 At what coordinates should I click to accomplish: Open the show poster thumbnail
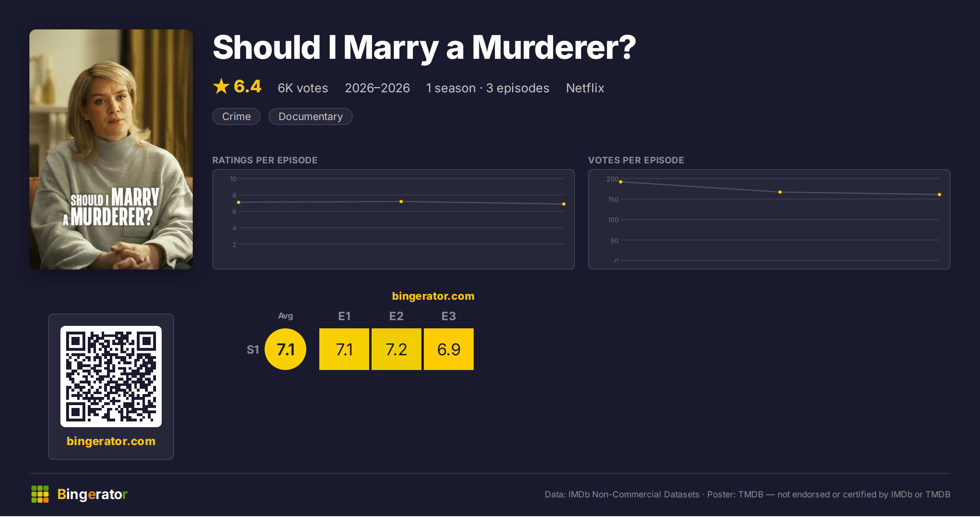click(111, 149)
